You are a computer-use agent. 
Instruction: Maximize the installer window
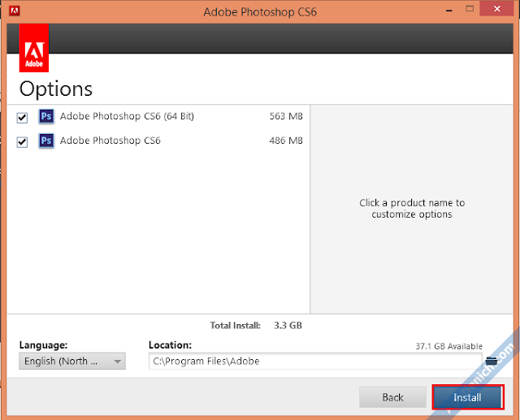tap(470, 9)
